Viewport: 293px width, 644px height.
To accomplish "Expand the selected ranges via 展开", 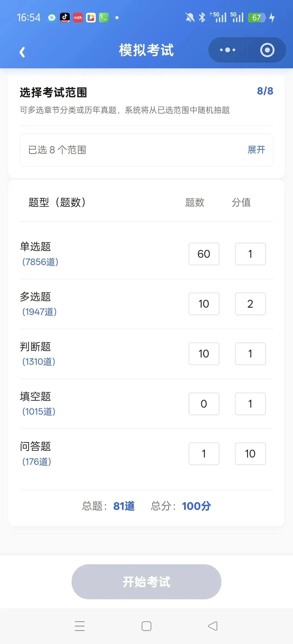I will 256,150.
